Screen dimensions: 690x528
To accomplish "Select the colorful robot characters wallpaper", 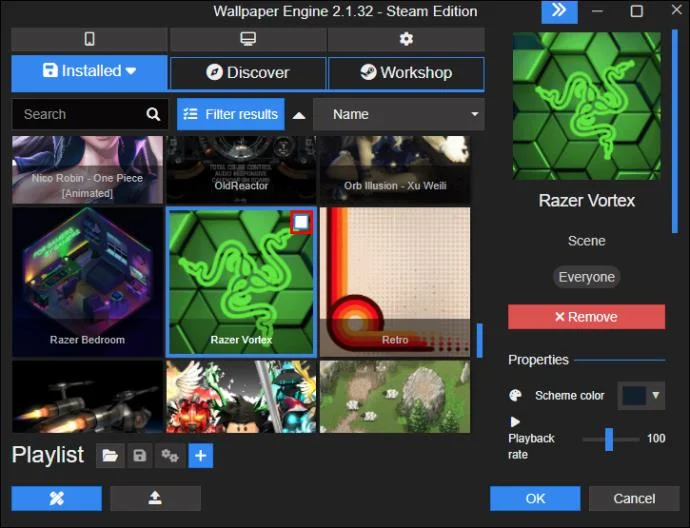I will (241, 396).
